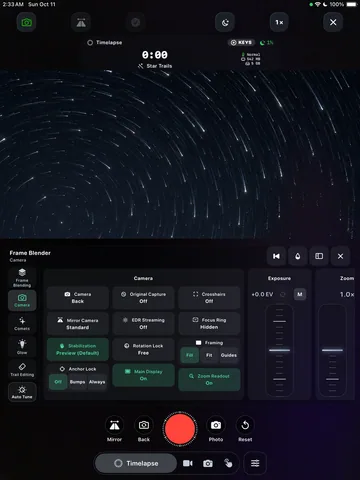The width and height of the screenshot is (360, 480).
Task: Select the touch gesture mode icon
Action: [228, 463]
